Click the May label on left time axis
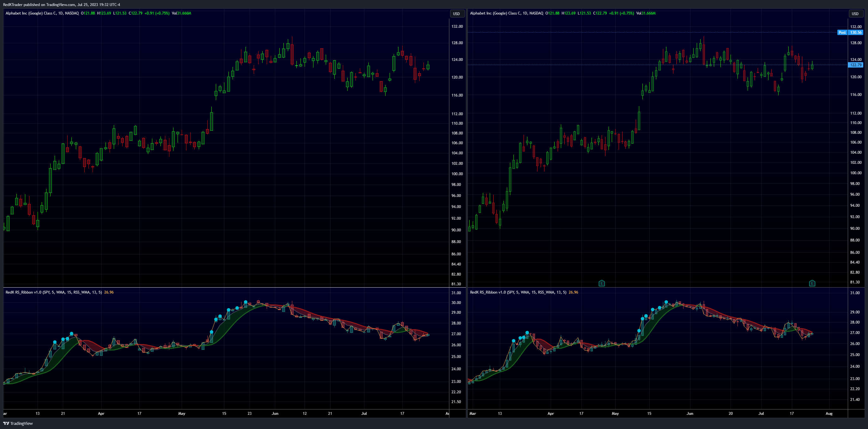Screen dimensions: 868x429 (x=182, y=413)
